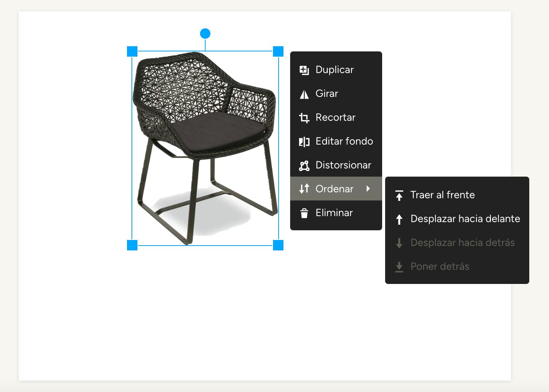Click the Eliminar trash icon
This screenshot has height=392, width=549.
(x=304, y=213)
